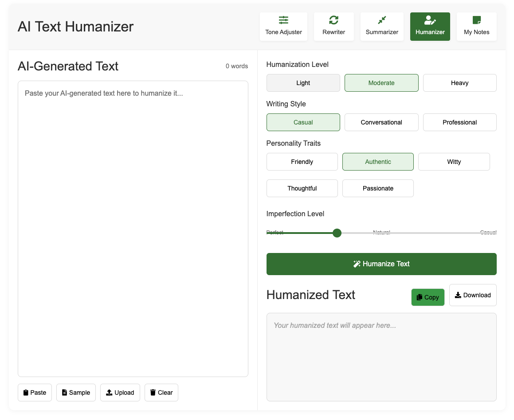Click the upload arrow icon
The height and width of the screenshot is (420, 514).
point(109,393)
